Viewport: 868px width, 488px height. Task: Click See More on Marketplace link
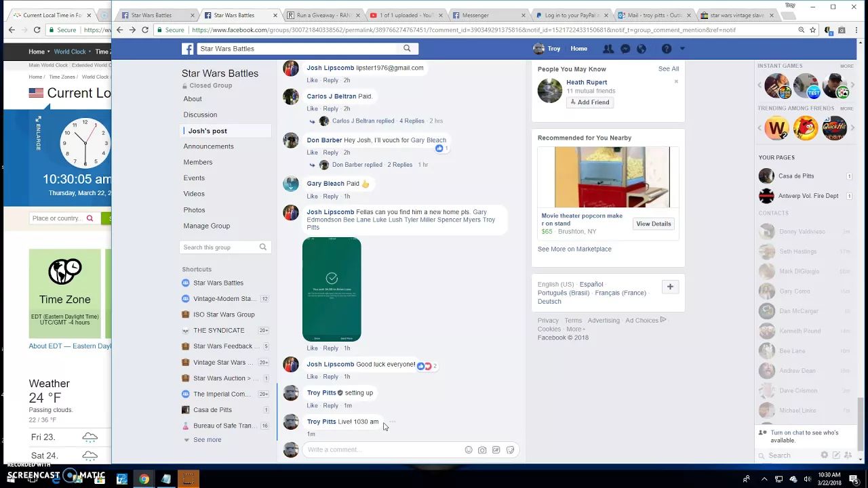pos(574,249)
